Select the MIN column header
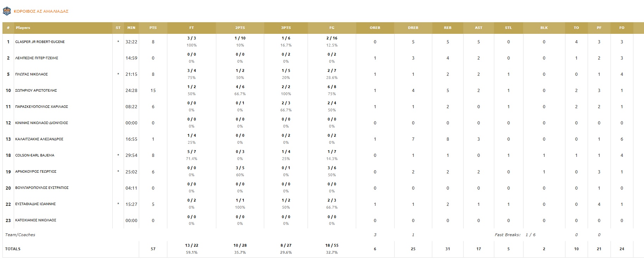 pyautogui.click(x=131, y=28)
